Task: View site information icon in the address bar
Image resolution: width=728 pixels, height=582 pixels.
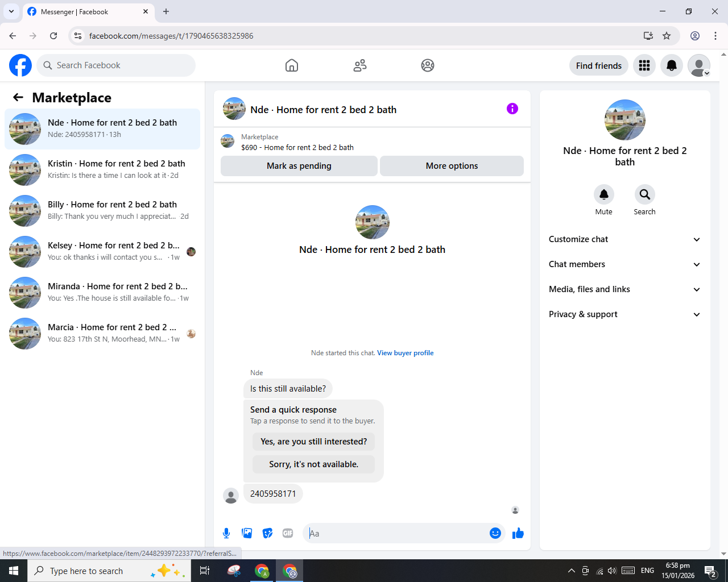Action: (78, 36)
